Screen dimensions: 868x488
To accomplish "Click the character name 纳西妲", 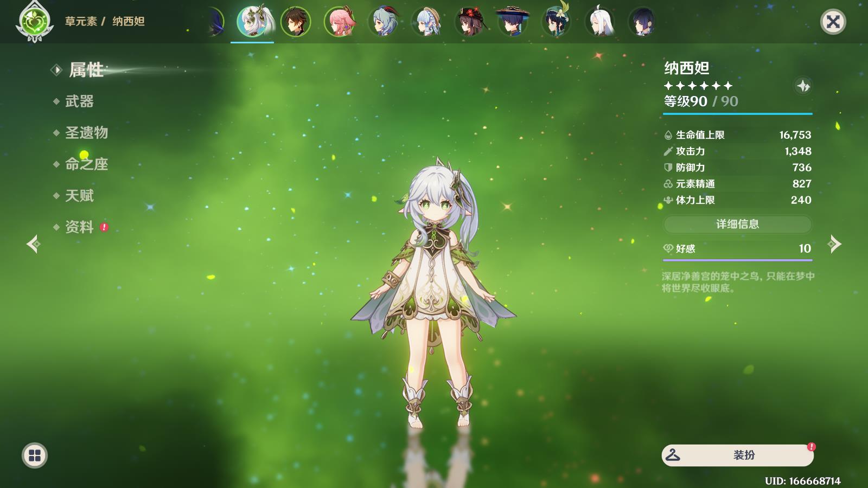I will (x=687, y=68).
